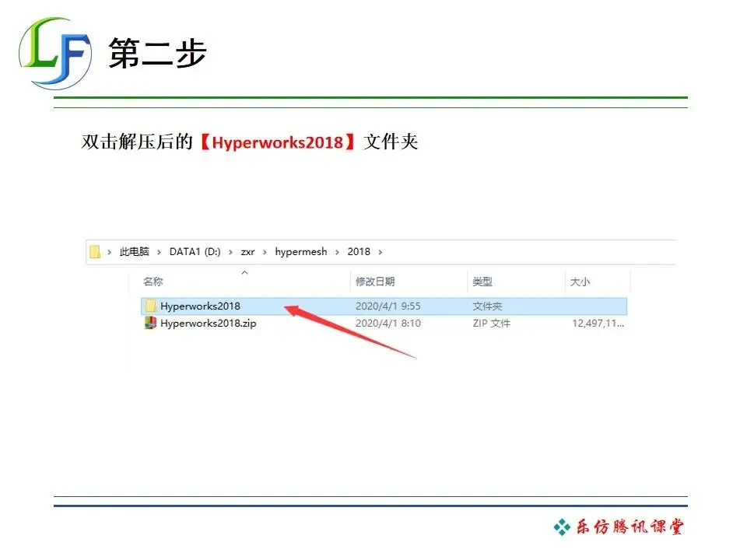The image size is (747, 560).
Task: Click the date 2020/4/1 9:55
Action: [x=388, y=306]
